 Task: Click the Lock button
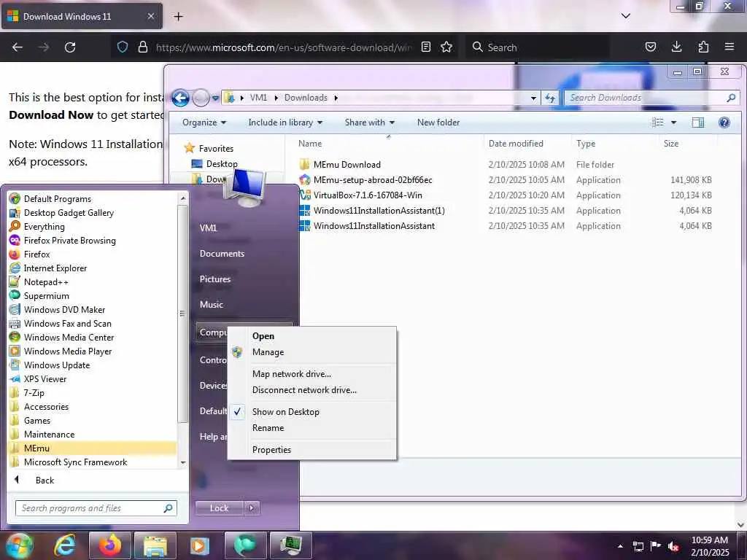pyautogui.click(x=219, y=508)
